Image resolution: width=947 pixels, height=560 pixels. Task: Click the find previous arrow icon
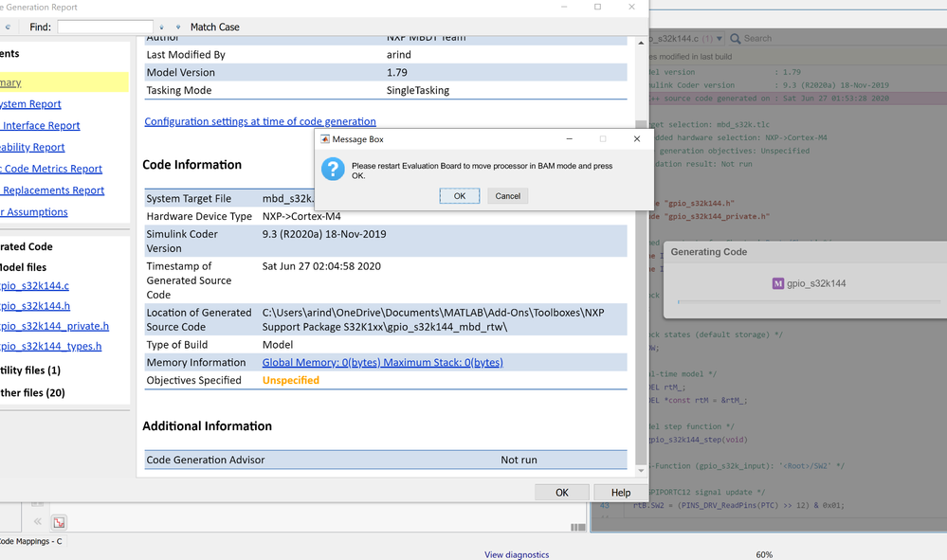[162, 27]
